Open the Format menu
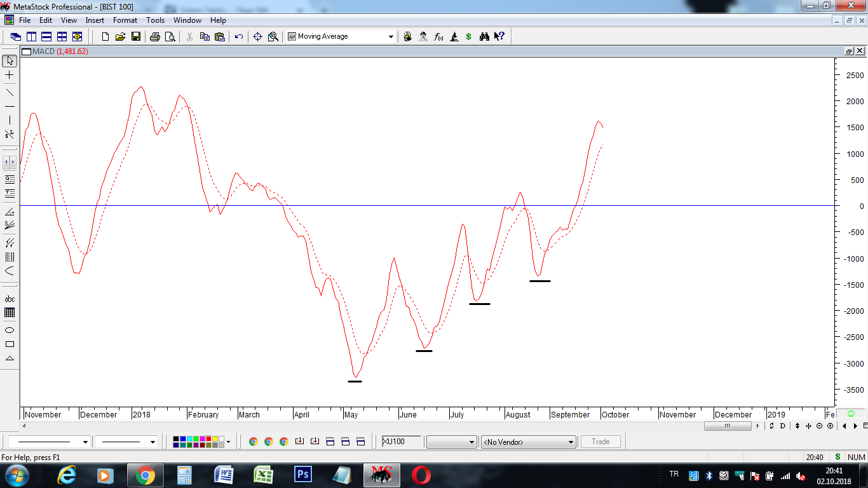Viewport: 868px width, 488px height. [125, 20]
